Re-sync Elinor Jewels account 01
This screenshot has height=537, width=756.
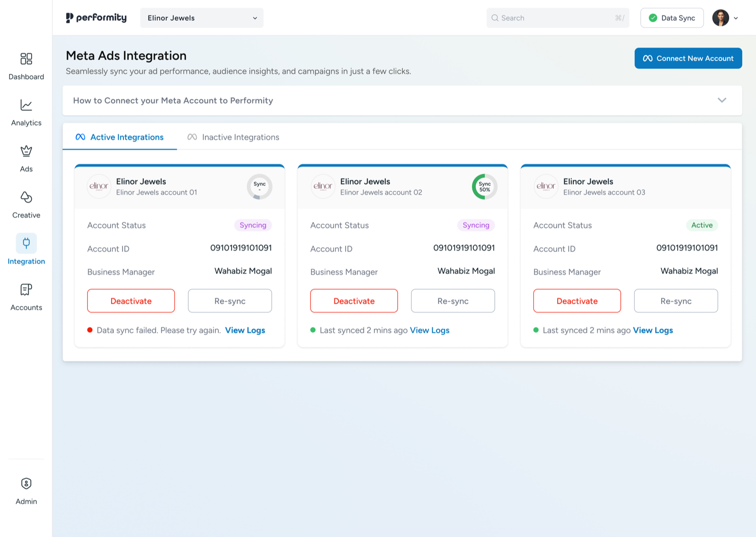pos(230,301)
